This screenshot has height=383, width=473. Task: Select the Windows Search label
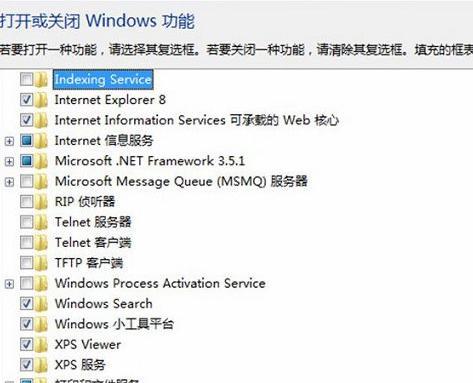[104, 304]
